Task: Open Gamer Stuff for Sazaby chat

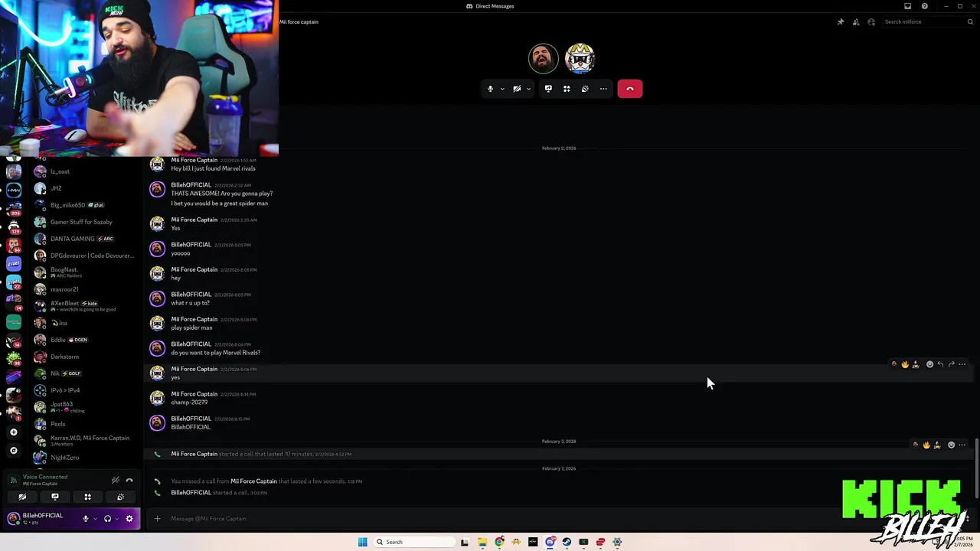Action: [x=84, y=222]
